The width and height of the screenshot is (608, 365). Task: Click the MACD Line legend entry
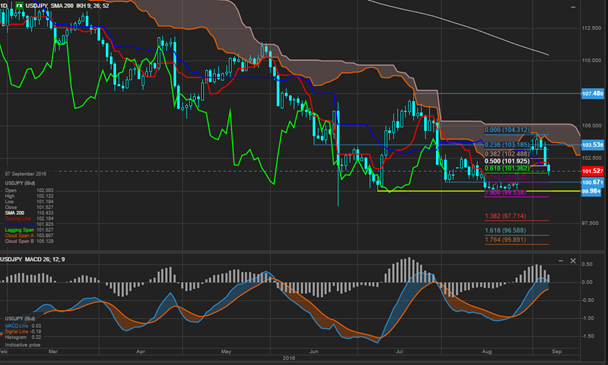tap(17, 326)
